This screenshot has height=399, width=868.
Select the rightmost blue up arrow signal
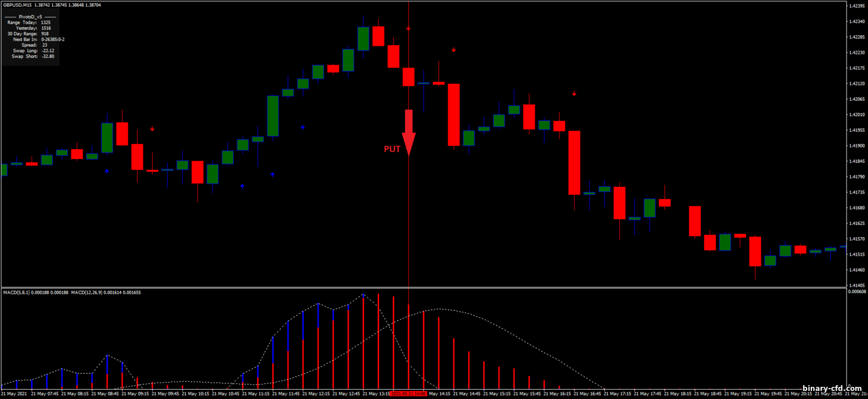[302, 127]
